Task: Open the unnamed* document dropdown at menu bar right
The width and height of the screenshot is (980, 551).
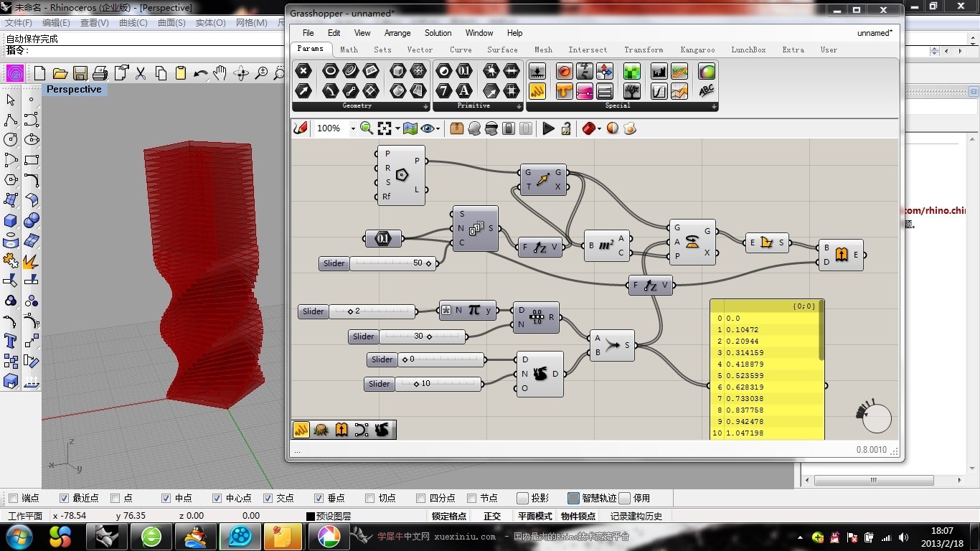Action: 875,33
